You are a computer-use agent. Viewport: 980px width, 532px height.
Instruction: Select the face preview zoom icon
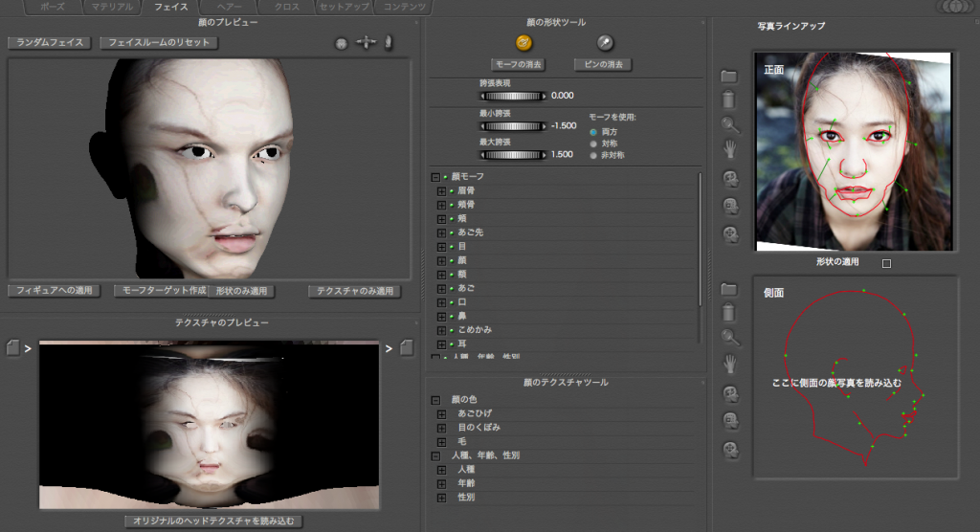(389, 42)
